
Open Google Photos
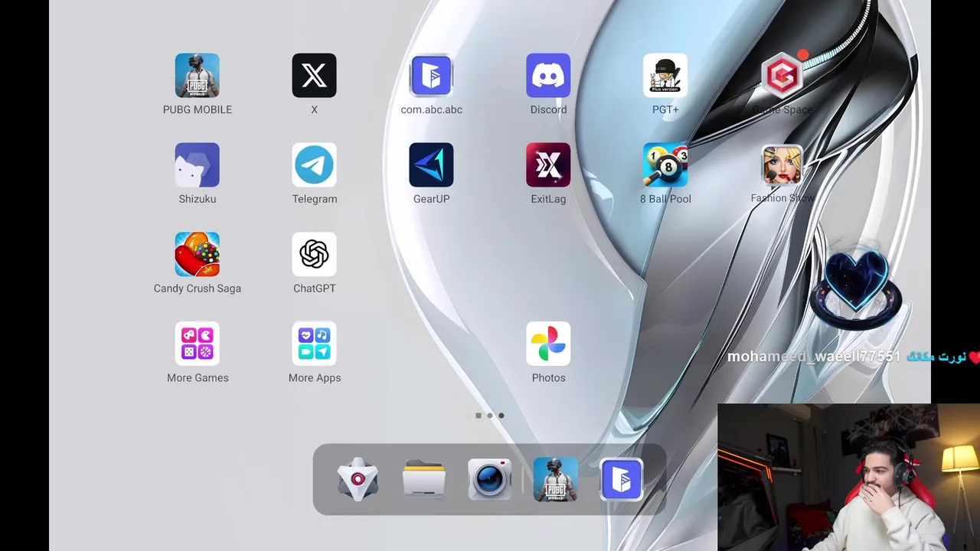(548, 344)
